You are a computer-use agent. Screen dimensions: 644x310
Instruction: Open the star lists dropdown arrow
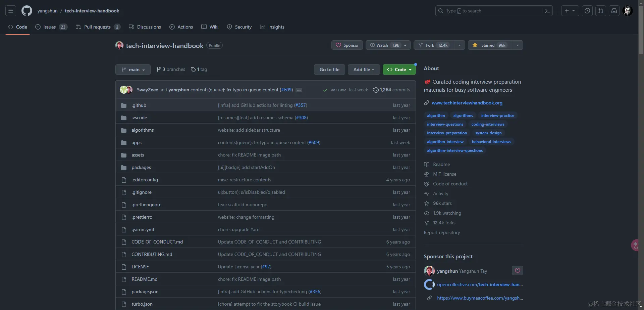click(x=518, y=45)
